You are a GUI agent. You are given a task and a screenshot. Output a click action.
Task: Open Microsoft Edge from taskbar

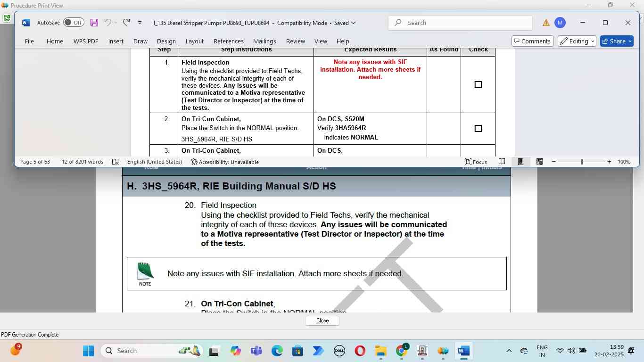[277, 351]
